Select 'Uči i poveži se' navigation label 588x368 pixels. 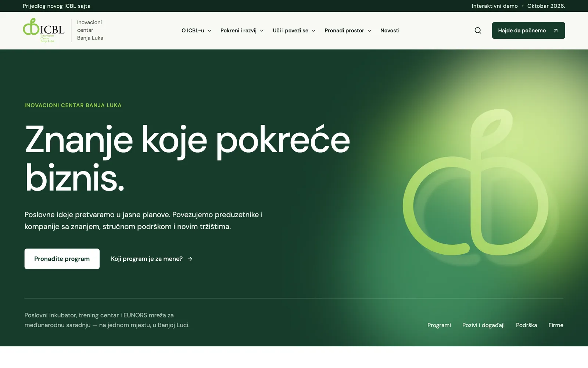[x=290, y=31]
